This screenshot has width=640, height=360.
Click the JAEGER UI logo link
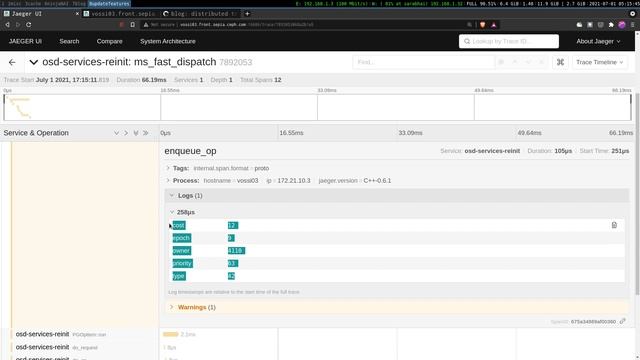[25, 41]
